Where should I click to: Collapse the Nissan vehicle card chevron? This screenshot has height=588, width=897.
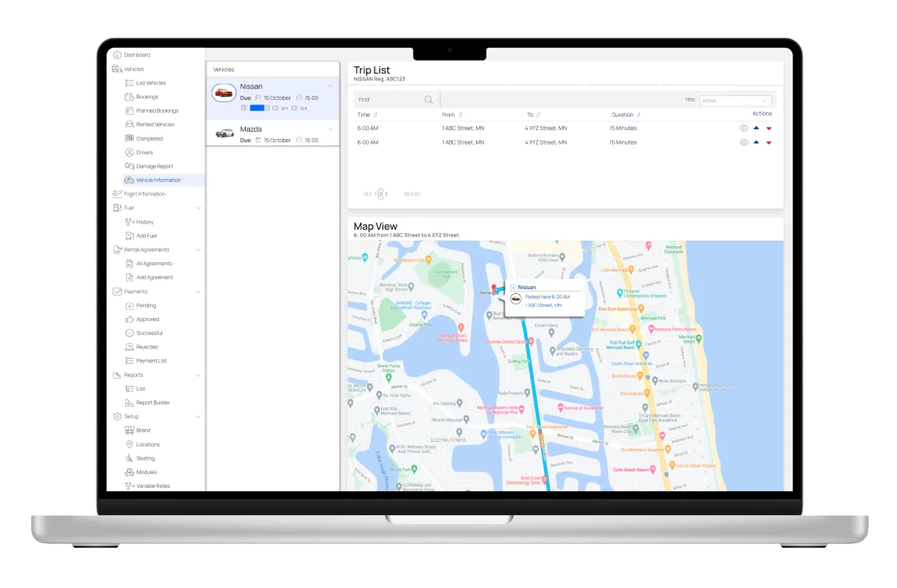[x=330, y=86]
